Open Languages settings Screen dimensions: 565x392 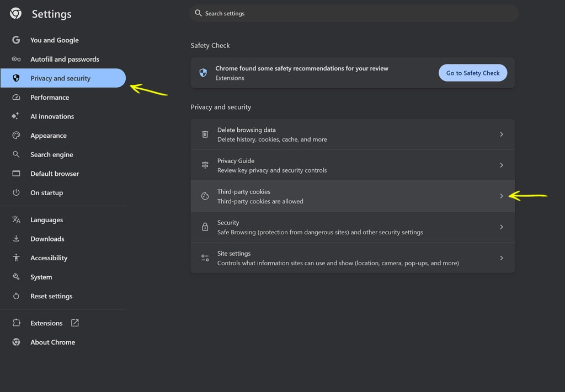point(63,219)
